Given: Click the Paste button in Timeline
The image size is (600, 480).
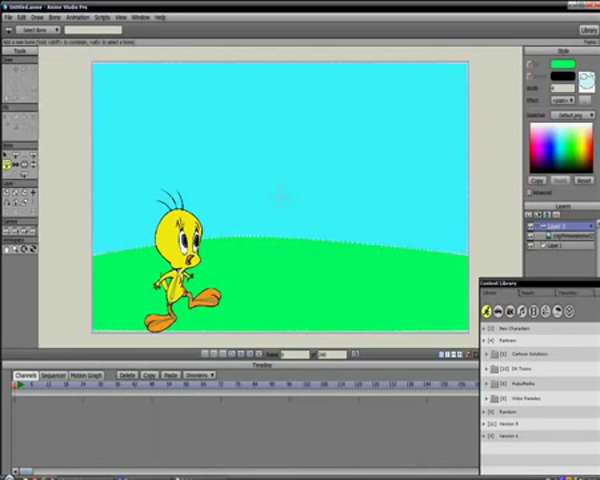Looking at the screenshot, I should pos(171,375).
